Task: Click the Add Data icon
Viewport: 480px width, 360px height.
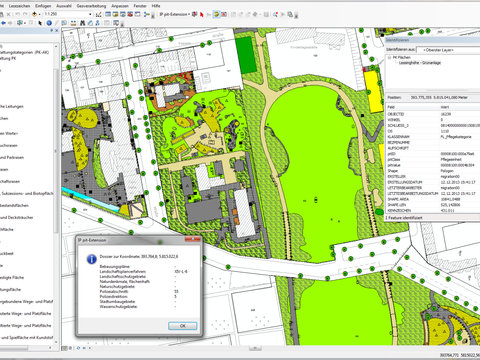Action: (34, 14)
